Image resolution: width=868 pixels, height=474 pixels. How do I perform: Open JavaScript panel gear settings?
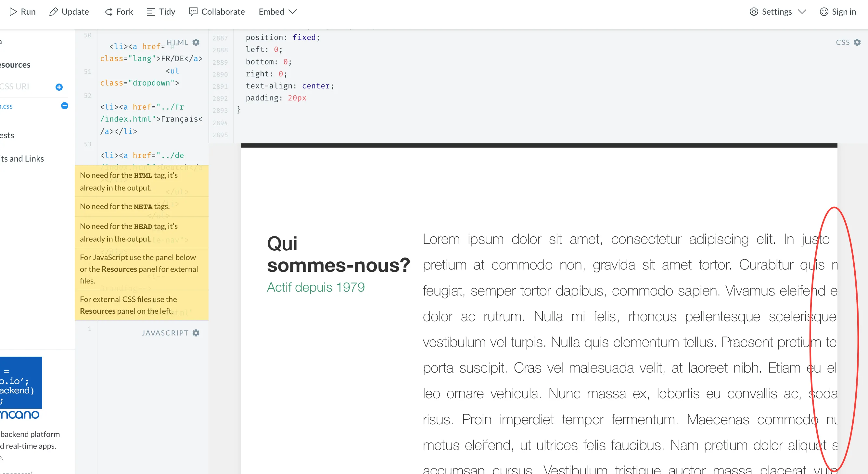point(196,333)
